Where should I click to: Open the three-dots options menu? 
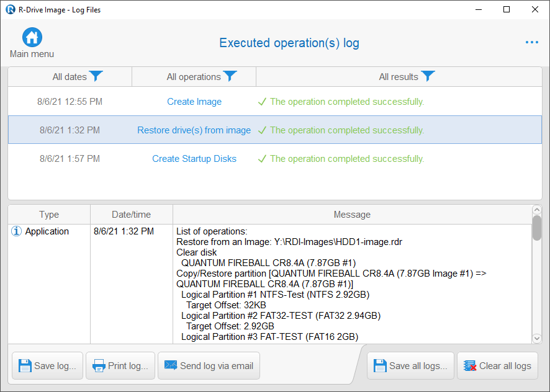532,42
